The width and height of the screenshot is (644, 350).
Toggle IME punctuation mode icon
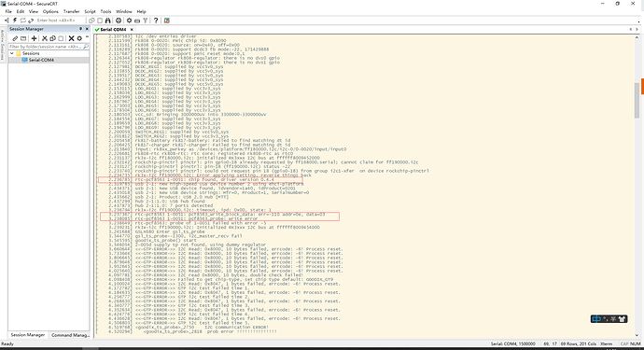(x=605, y=319)
